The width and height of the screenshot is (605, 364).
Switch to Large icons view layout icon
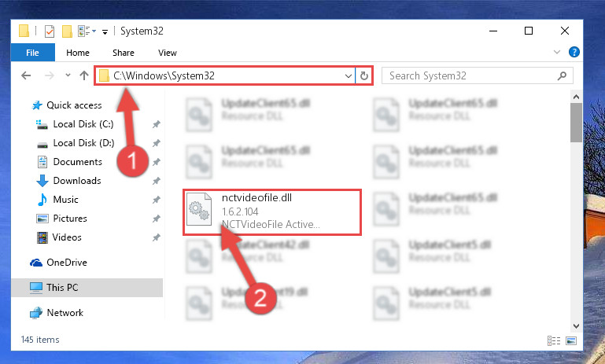(x=571, y=340)
